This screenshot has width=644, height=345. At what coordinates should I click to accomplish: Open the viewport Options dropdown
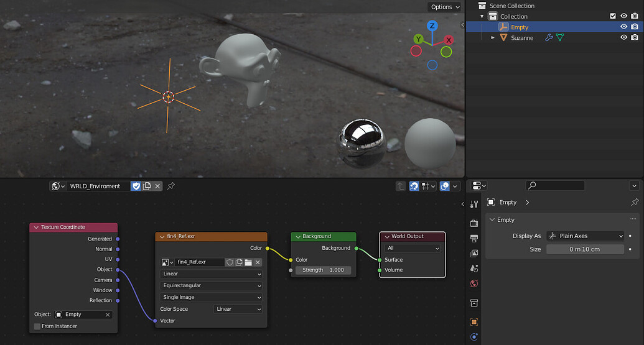[446, 7]
